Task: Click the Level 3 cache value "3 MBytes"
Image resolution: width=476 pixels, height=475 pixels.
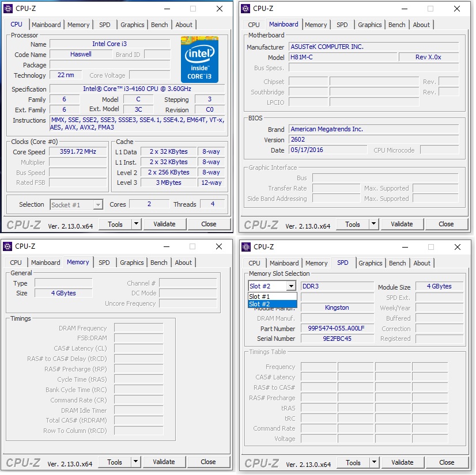Action: [x=168, y=183]
